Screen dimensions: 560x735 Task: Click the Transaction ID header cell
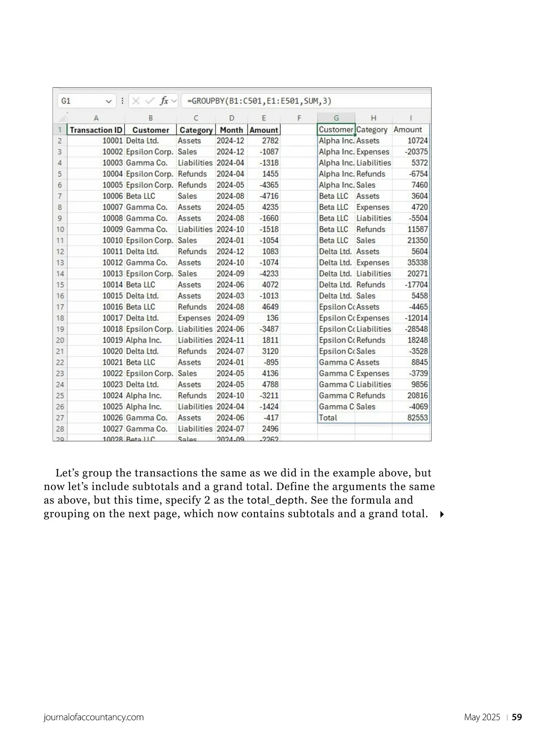[96, 130]
